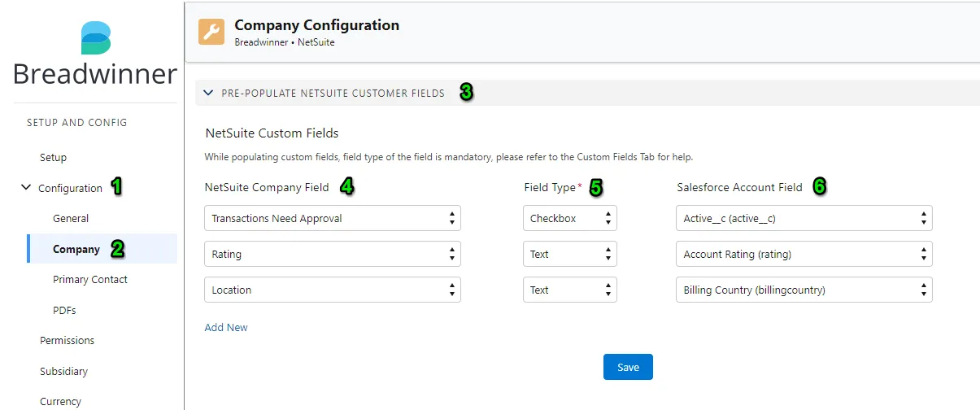
Task: Click the Company Configuration wrench icon
Action: (x=211, y=32)
